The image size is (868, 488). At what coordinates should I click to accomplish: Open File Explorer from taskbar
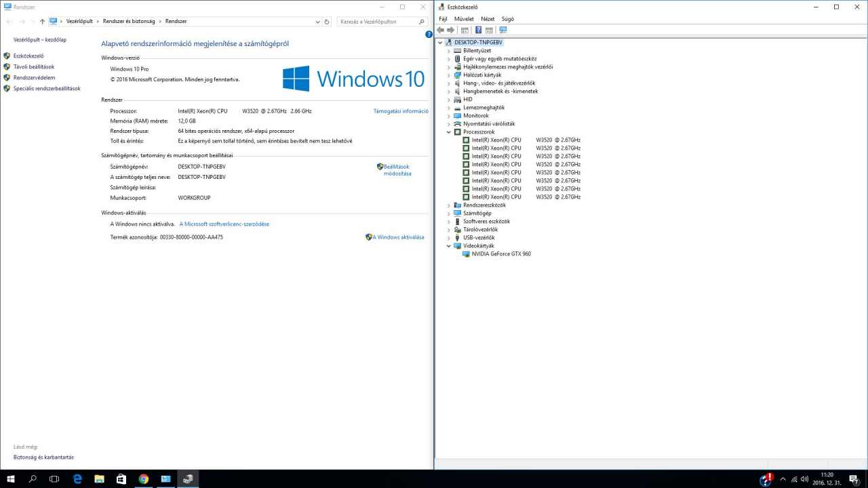click(x=99, y=479)
